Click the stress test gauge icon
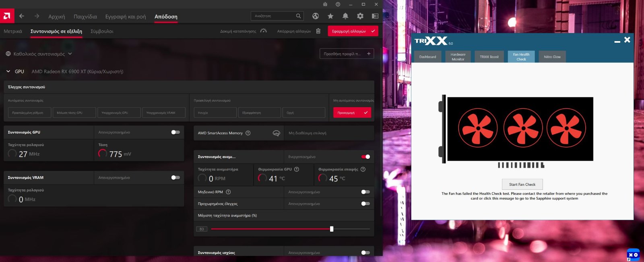The height and width of the screenshot is (262, 644). 264,31
